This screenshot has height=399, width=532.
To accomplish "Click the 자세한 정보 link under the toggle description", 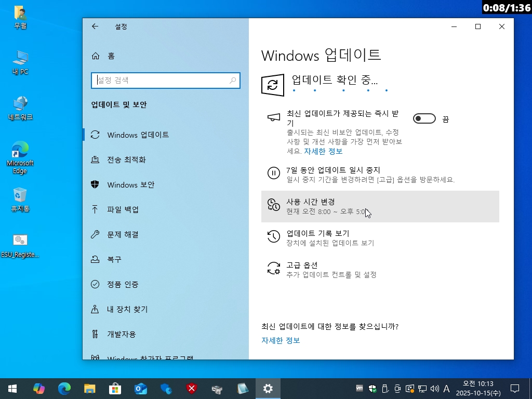I will 323,151.
